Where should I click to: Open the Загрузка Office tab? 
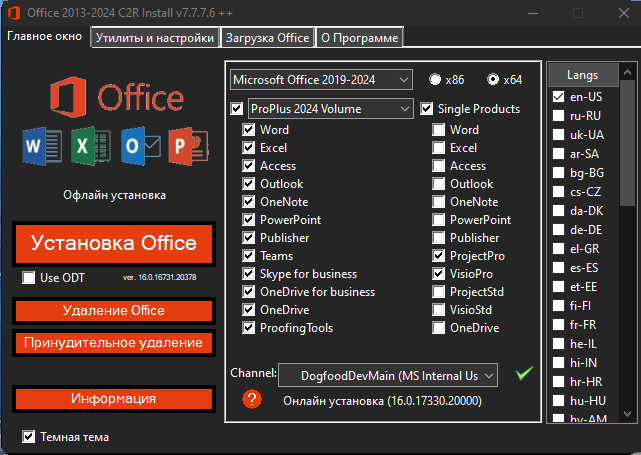(268, 38)
